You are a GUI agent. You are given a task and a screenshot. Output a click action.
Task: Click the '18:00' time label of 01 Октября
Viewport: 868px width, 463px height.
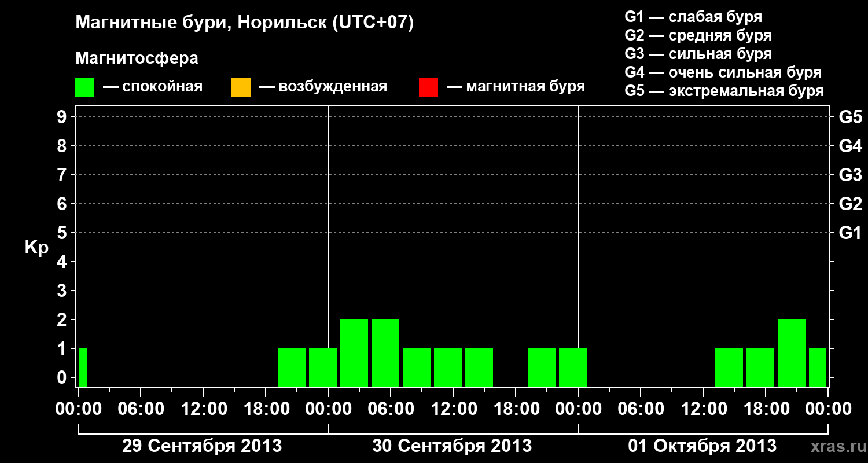(766, 409)
